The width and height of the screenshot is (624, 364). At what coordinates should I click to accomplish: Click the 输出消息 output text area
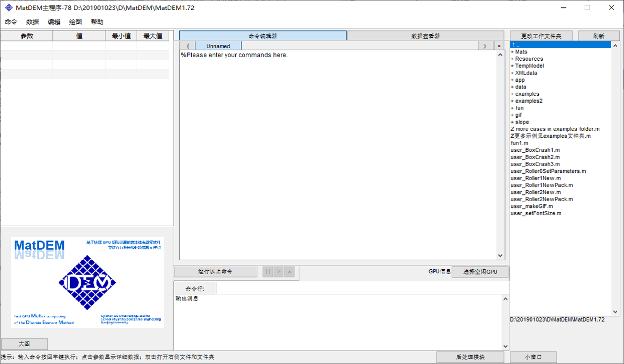(x=338, y=322)
